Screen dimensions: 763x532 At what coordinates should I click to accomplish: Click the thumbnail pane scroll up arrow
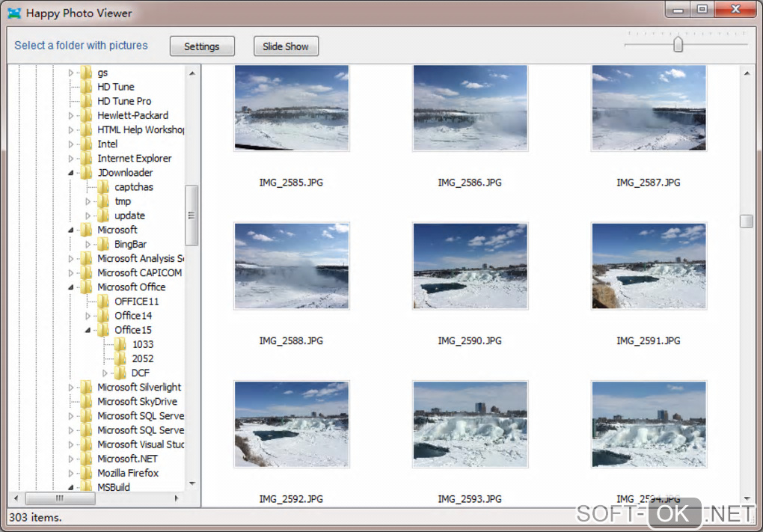(x=747, y=73)
